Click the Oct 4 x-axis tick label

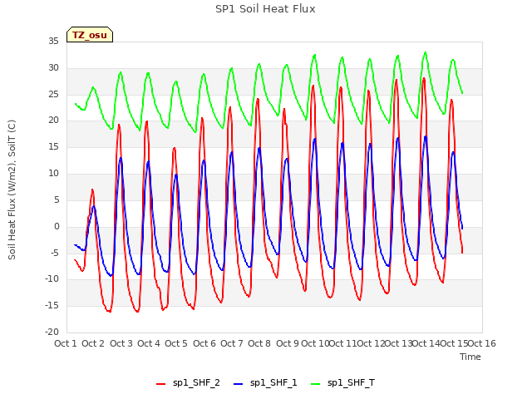[x=149, y=343]
